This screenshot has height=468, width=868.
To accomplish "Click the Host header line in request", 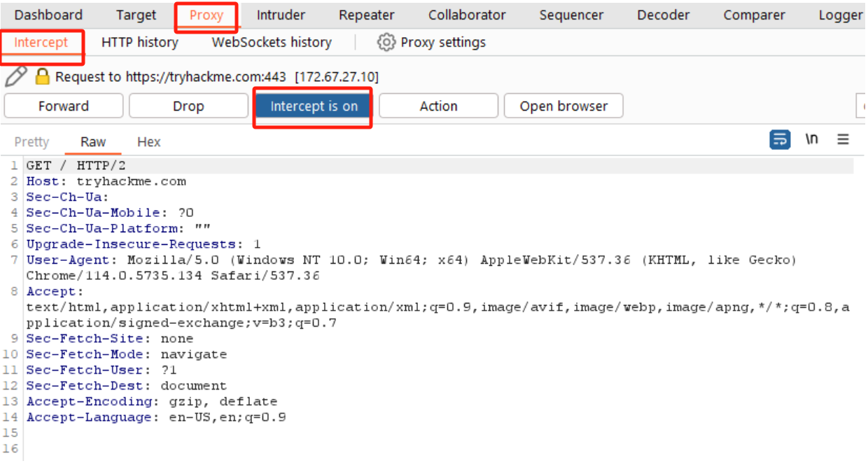I will click(106, 182).
